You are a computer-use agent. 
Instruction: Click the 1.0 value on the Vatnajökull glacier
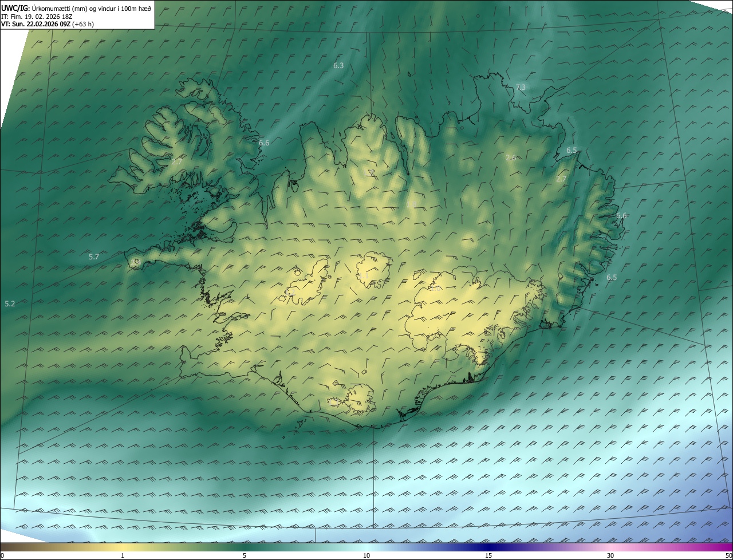(x=436, y=289)
